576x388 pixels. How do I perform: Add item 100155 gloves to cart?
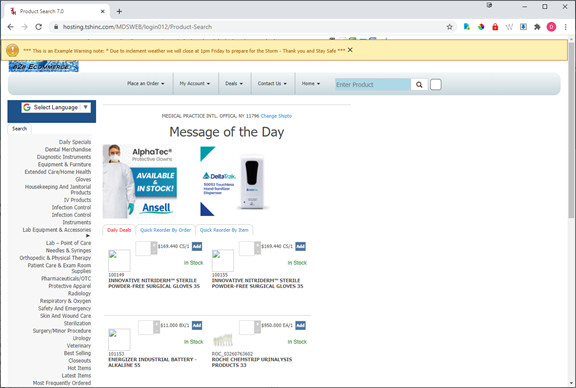(x=300, y=246)
